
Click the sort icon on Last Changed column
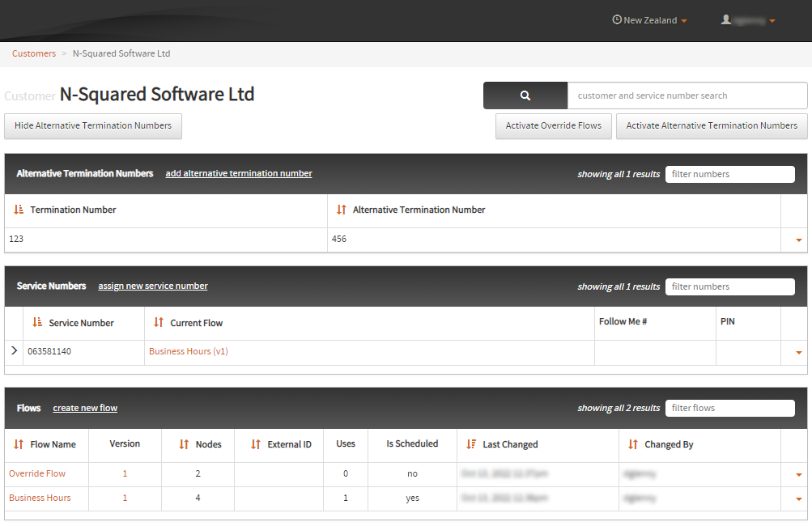pyautogui.click(x=470, y=443)
